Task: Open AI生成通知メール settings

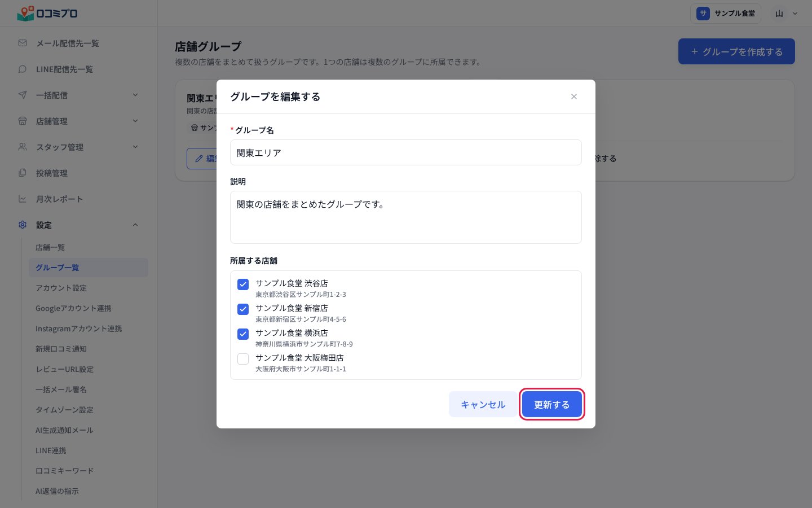Action: click(x=89, y=430)
